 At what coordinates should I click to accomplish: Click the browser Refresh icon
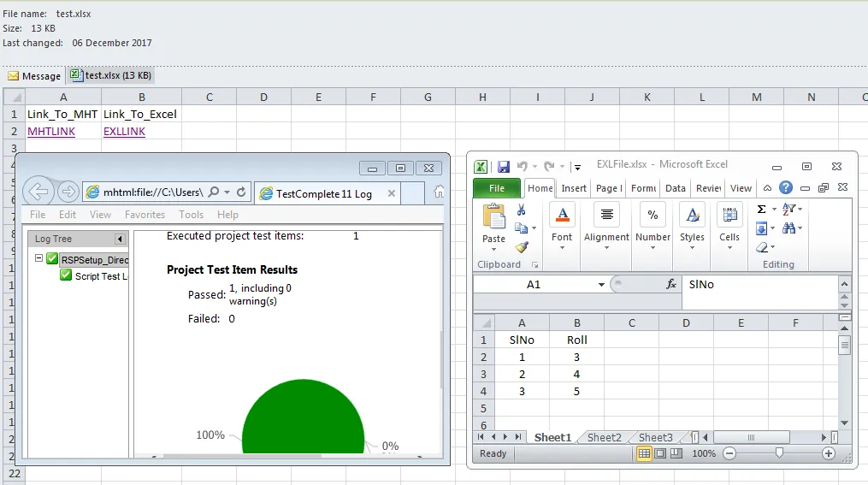click(x=241, y=192)
